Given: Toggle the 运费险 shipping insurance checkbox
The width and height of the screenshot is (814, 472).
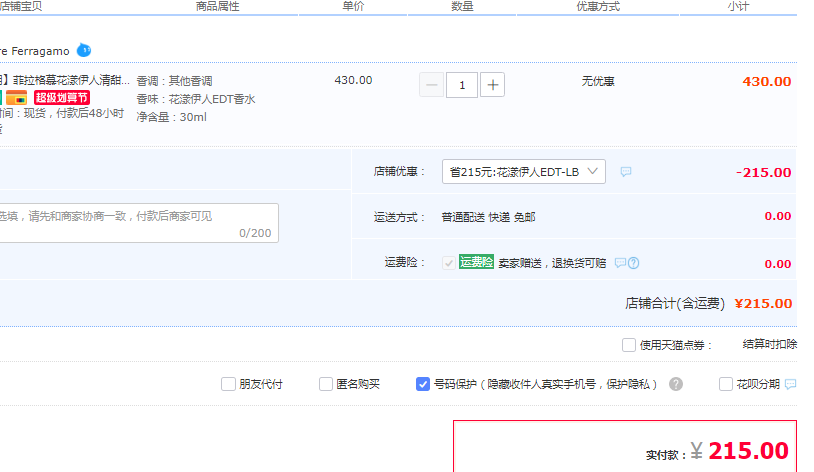Looking at the screenshot, I should [x=449, y=263].
